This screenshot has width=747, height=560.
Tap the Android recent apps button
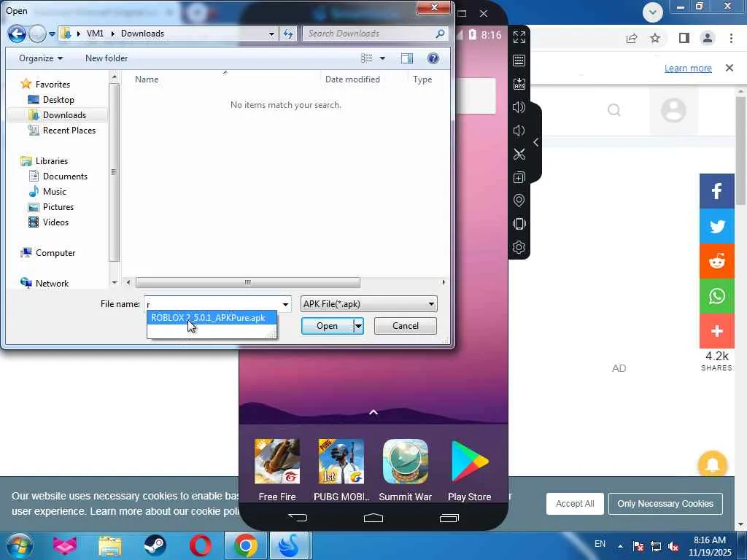(x=449, y=518)
